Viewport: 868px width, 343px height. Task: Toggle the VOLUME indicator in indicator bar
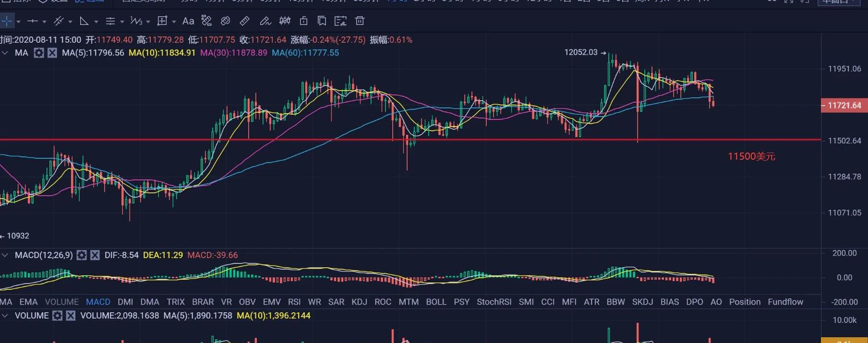click(x=61, y=302)
